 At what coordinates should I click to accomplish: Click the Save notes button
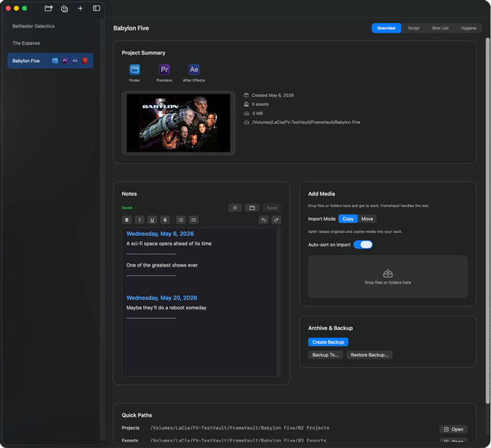click(272, 208)
